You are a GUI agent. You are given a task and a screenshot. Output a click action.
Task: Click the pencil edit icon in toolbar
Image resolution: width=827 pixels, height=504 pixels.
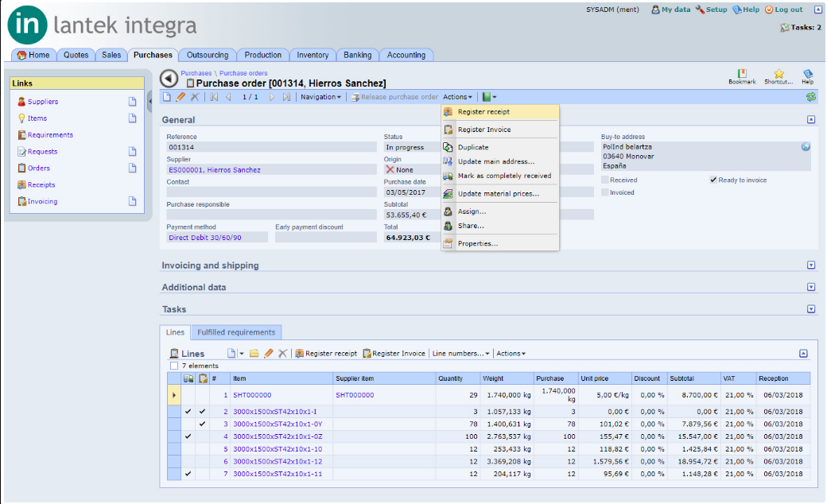(181, 97)
